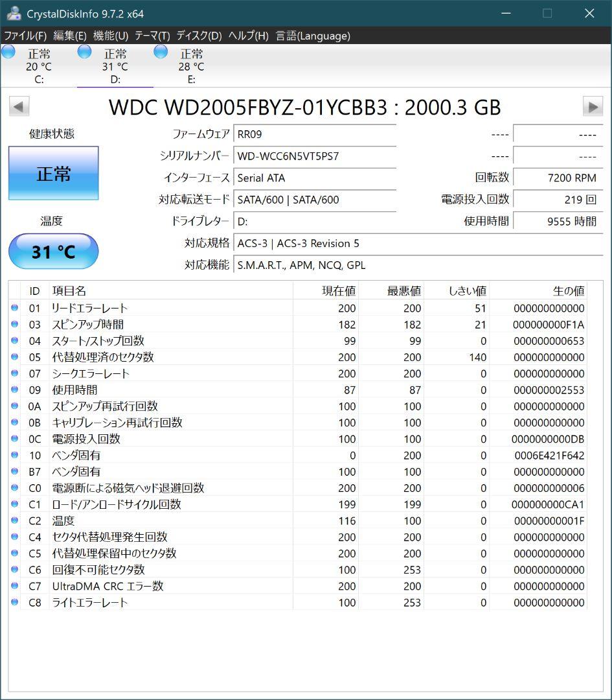Click raw value 000000002553
The width and height of the screenshot is (612, 700).
[549, 390]
